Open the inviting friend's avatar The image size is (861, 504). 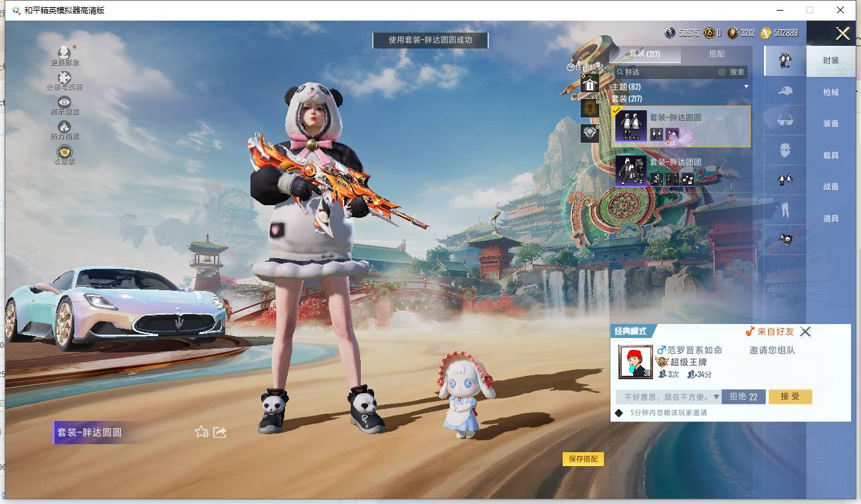point(635,362)
